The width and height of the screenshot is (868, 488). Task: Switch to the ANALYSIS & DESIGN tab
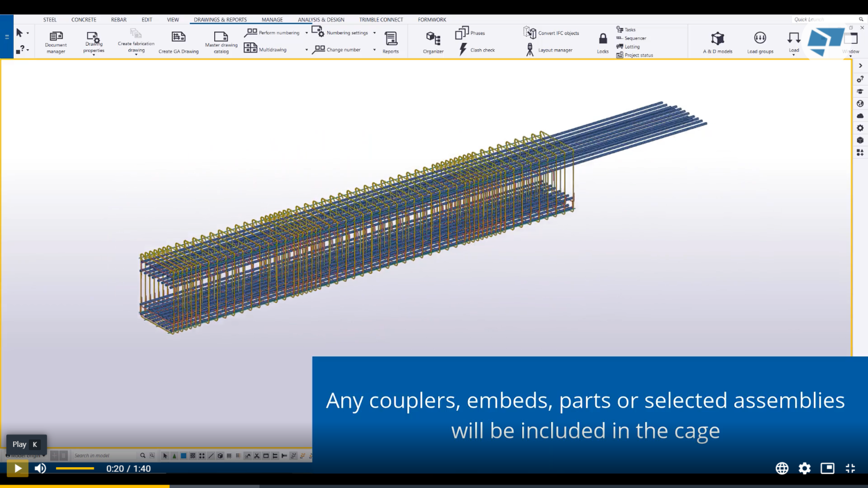tap(321, 20)
